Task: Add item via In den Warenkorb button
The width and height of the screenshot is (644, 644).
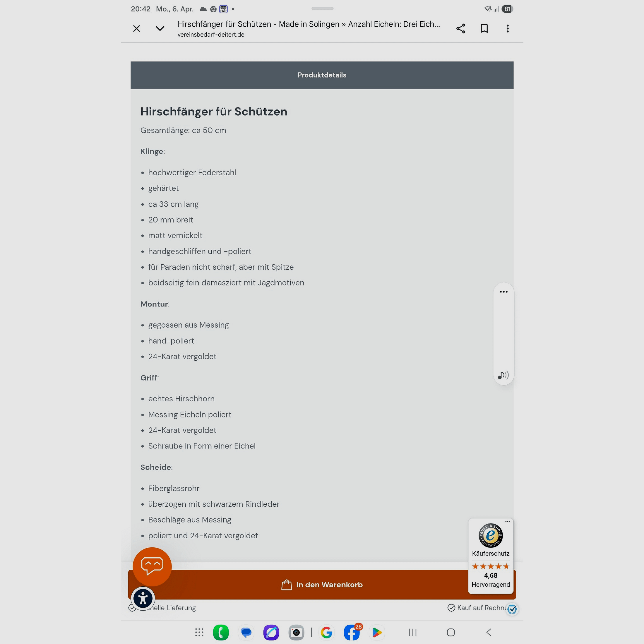Action: (322, 585)
